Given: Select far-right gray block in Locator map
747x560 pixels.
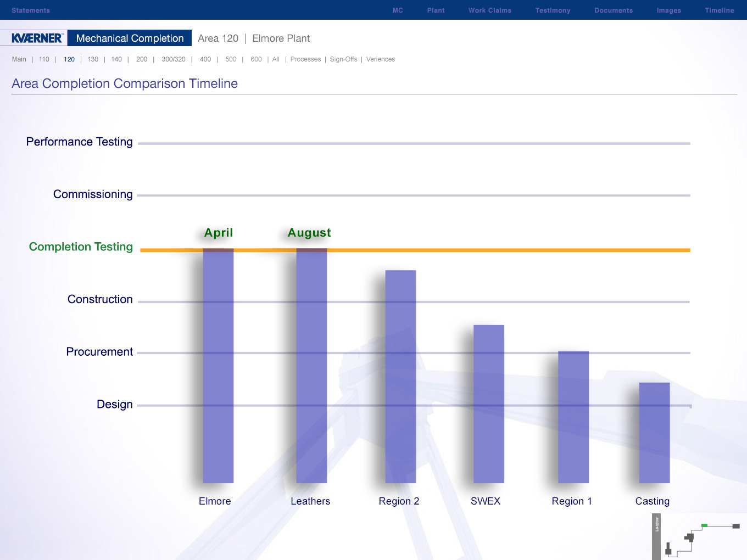Looking at the screenshot, I should pyautogui.click(x=736, y=526).
